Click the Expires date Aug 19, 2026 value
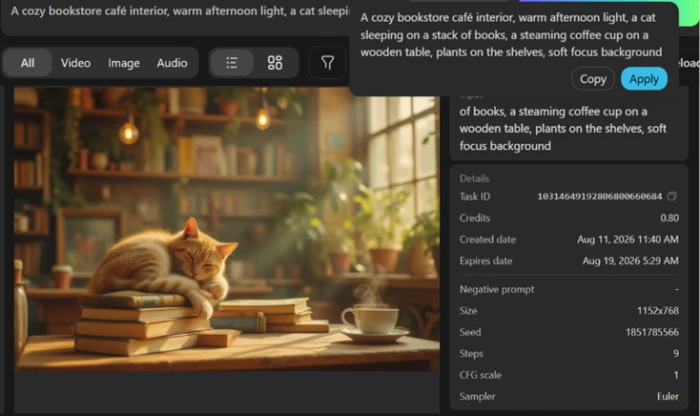The image size is (700, 416). coord(630,261)
